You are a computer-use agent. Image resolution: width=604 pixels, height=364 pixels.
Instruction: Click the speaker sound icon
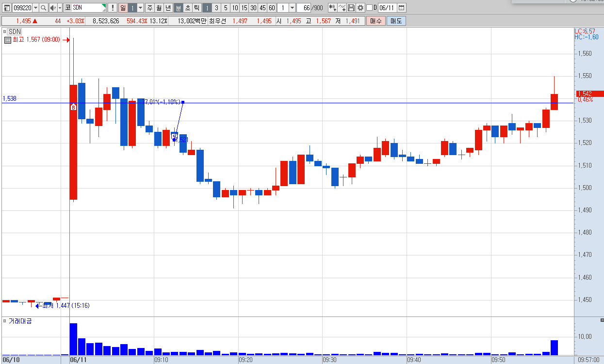(53, 8)
